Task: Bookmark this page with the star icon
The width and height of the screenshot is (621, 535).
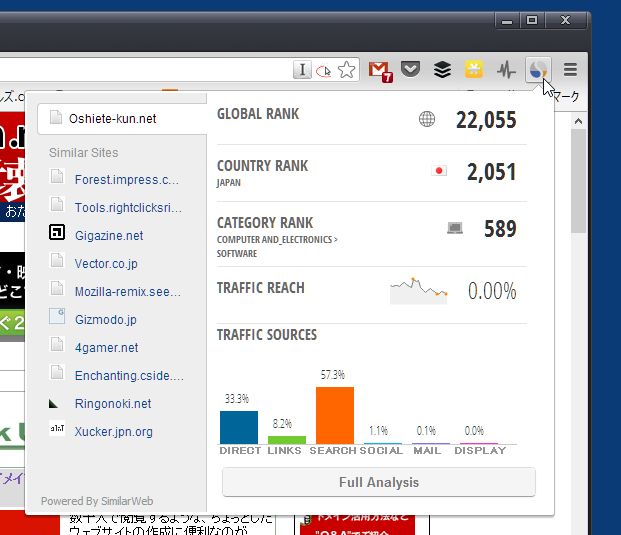Action: pyautogui.click(x=347, y=70)
